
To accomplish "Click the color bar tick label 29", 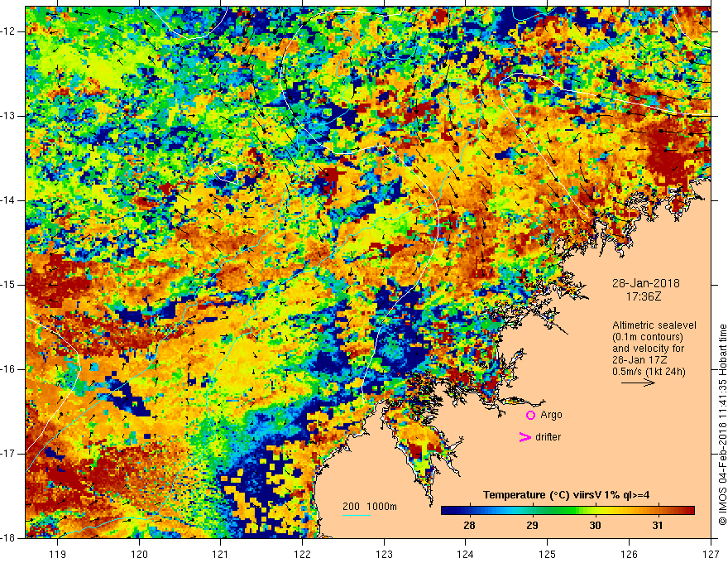I will (532, 526).
